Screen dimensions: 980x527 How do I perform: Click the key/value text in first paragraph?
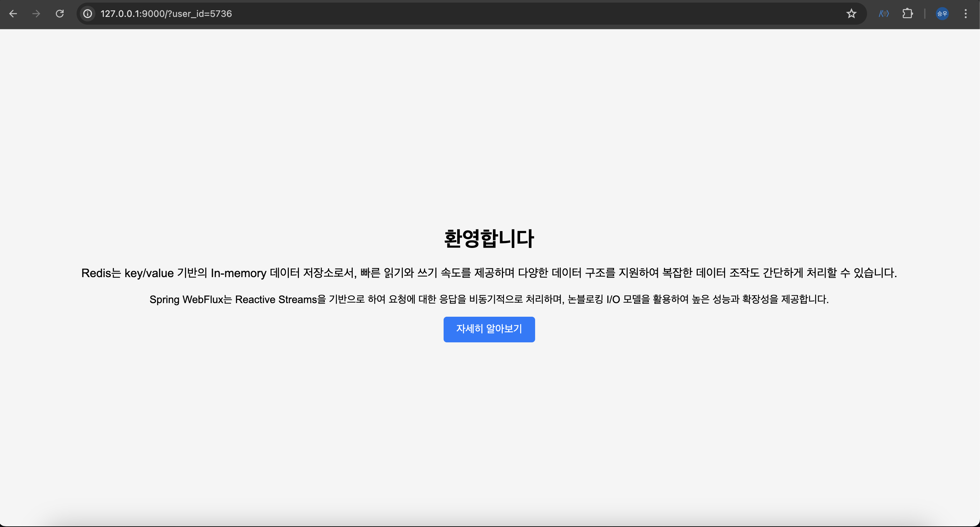[x=149, y=273]
